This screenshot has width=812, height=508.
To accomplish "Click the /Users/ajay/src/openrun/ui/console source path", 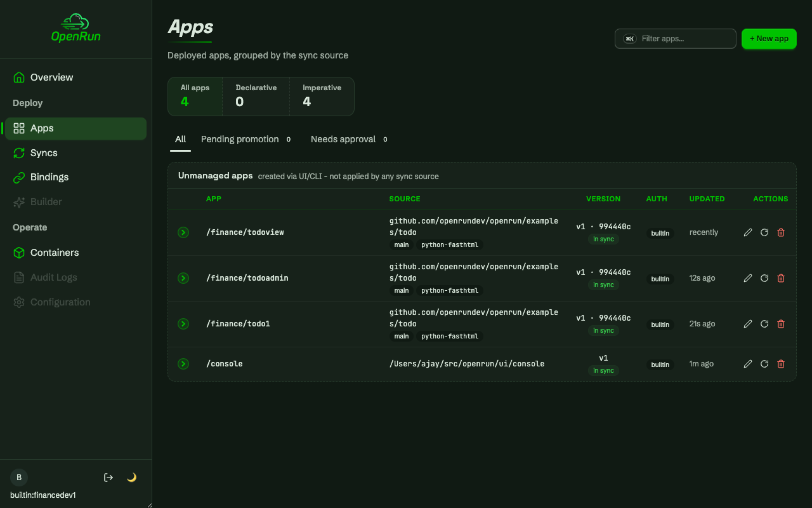I will click(467, 364).
